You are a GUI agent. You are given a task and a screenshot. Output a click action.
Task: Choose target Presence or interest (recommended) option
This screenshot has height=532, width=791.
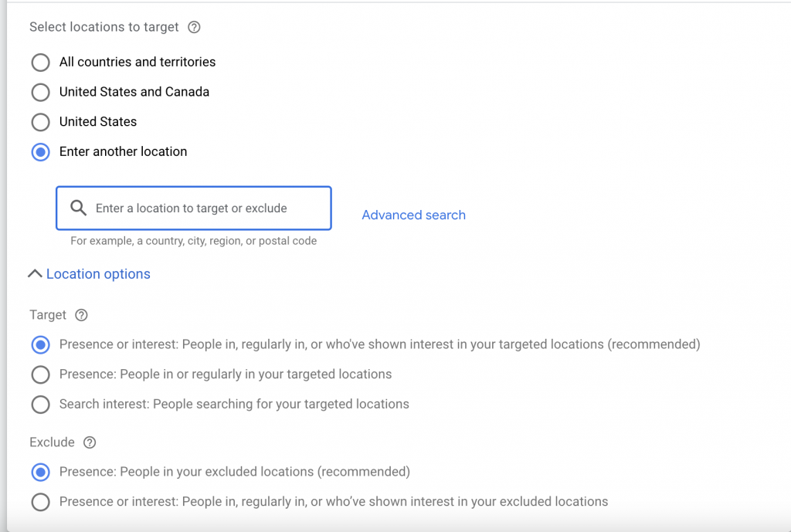coord(40,344)
